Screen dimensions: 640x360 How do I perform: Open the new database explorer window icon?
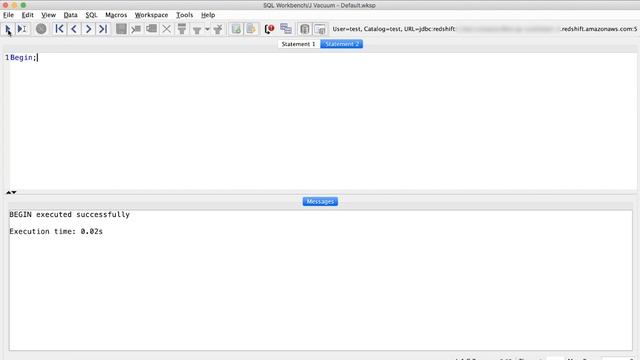click(x=320, y=29)
